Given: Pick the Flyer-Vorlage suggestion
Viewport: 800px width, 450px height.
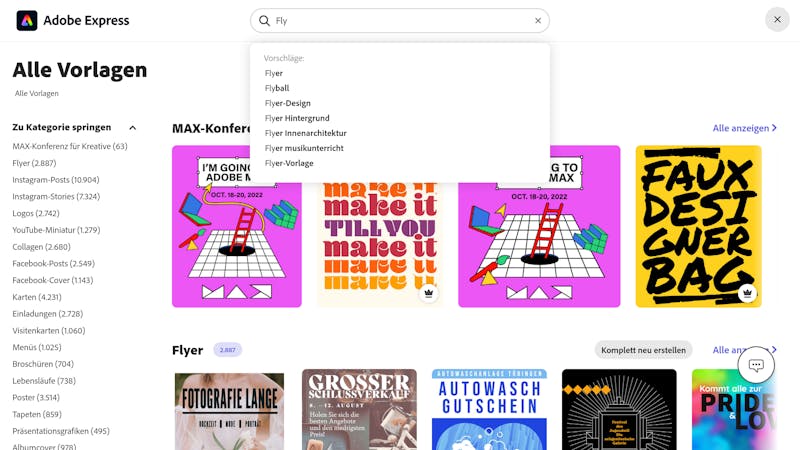Looking at the screenshot, I should click(289, 163).
